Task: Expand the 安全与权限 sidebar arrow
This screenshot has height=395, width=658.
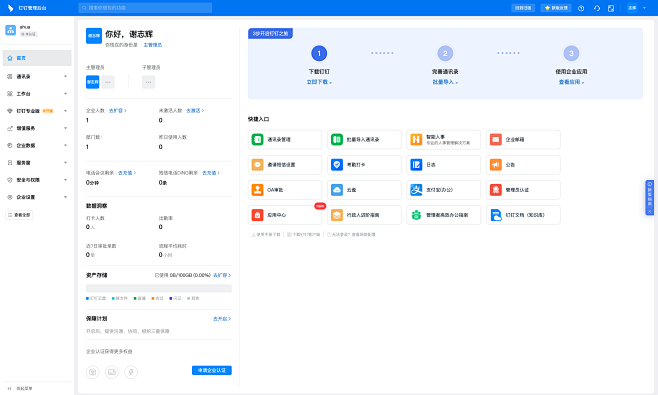Action: click(x=65, y=180)
